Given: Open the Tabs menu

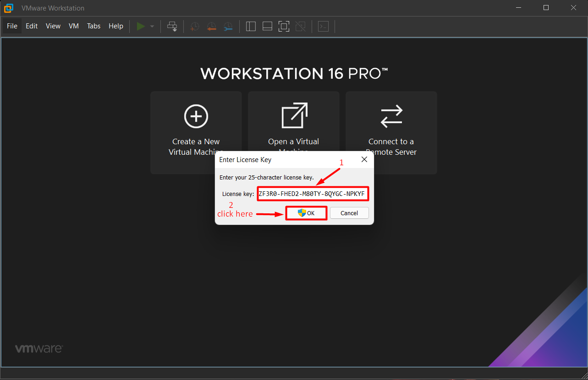Looking at the screenshot, I should [x=93, y=26].
